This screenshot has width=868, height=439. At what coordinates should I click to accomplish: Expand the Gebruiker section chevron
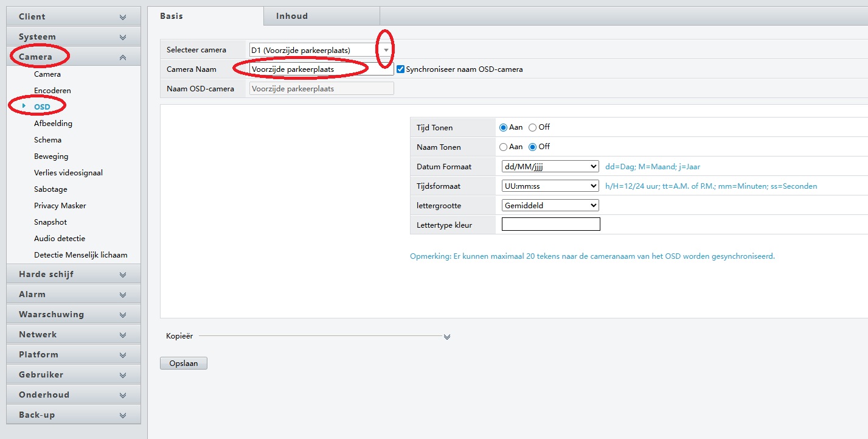123,375
